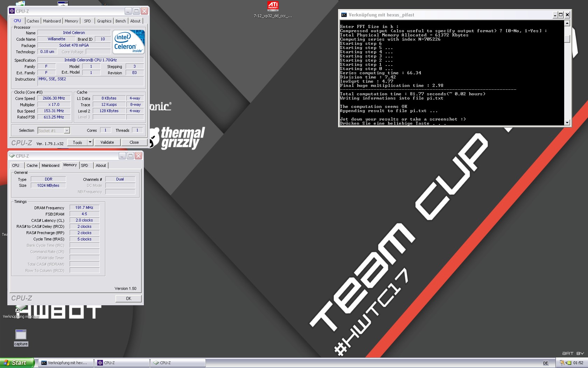Click the Cycle Time value 5 clocks
The width and height of the screenshot is (588, 368).
pos(84,239)
